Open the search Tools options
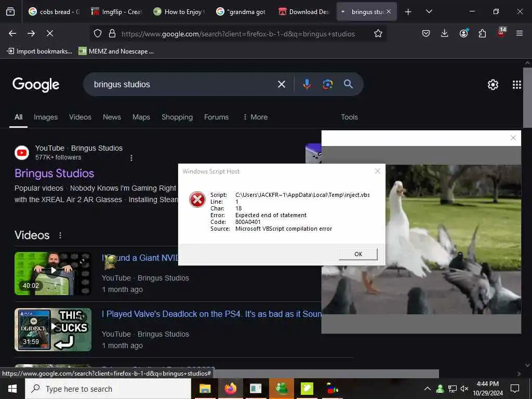532x399 pixels. [x=349, y=117]
